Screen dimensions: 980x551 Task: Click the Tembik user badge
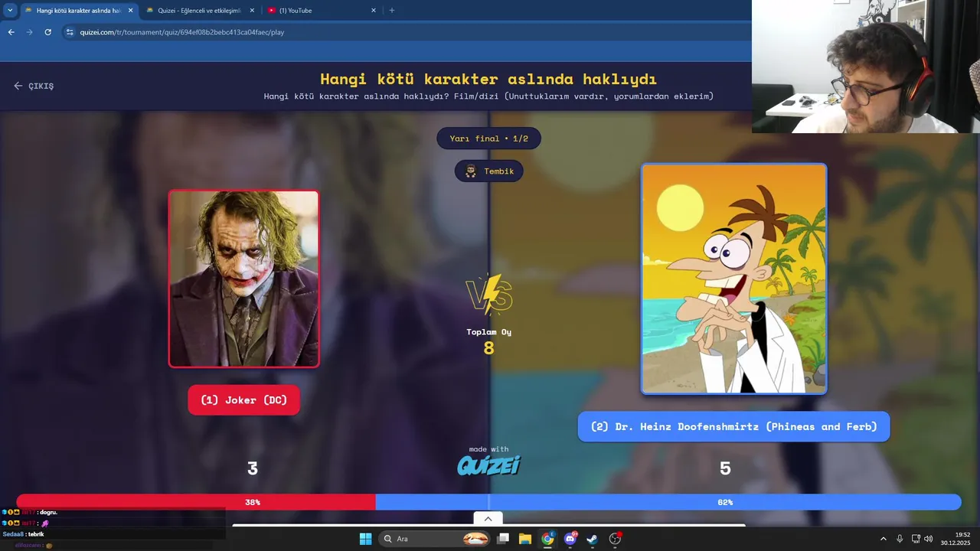(x=488, y=171)
